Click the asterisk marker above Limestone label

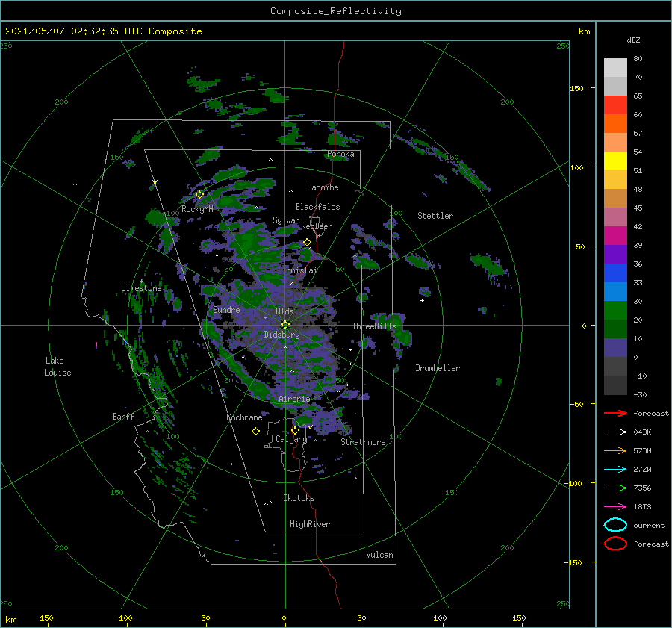pos(142,282)
